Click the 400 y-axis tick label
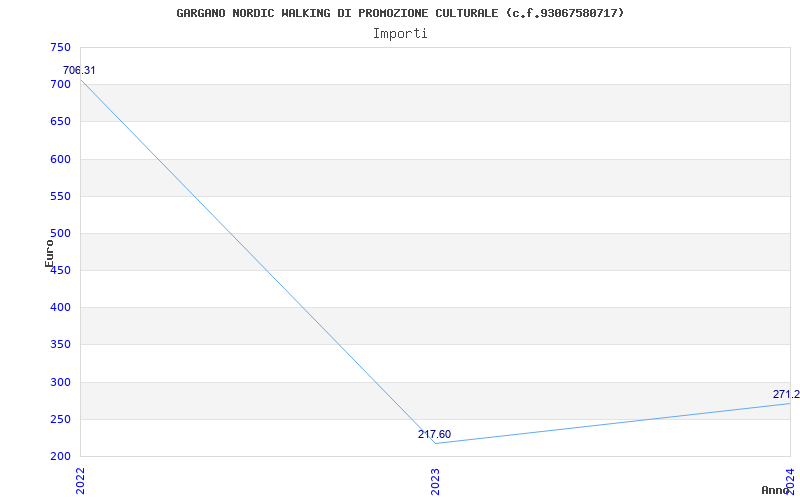This screenshot has width=800, height=500. click(x=60, y=308)
